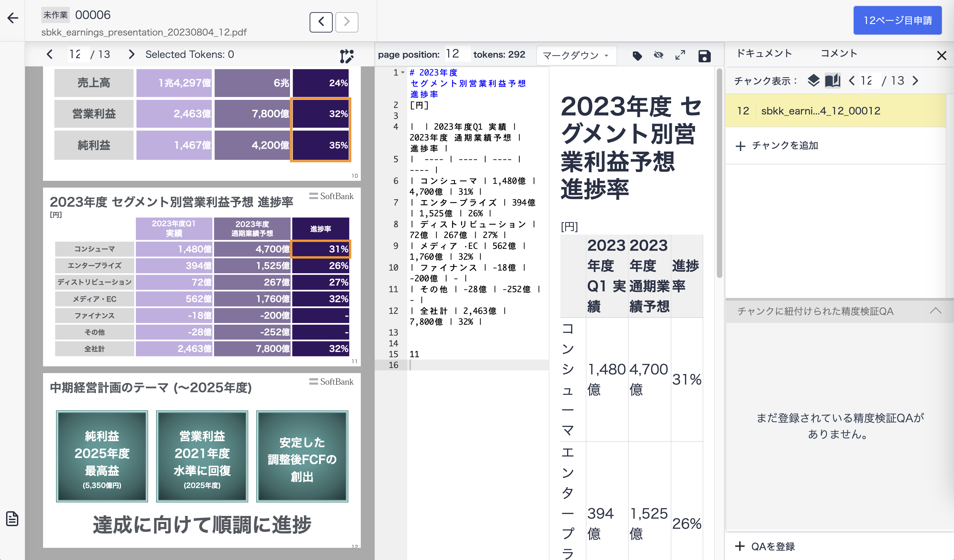Click the 26% cell in preview table
This screenshot has width=954, height=560.
pos(687,524)
